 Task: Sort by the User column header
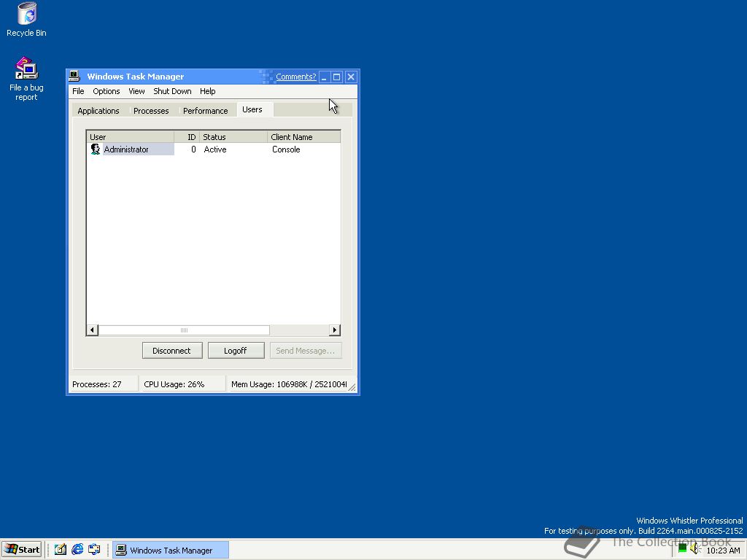point(131,136)
